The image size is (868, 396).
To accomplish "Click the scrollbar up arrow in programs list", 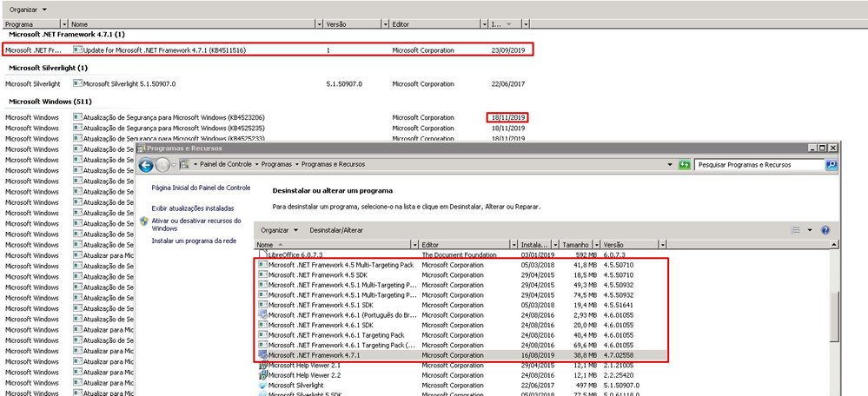I will pyautogui.click(x=835, y=244).
